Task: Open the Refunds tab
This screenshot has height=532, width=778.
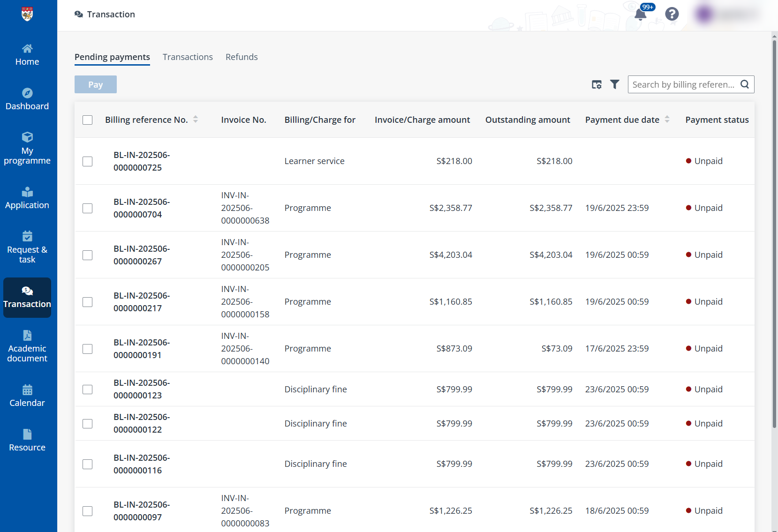Action: click(242, 57)
